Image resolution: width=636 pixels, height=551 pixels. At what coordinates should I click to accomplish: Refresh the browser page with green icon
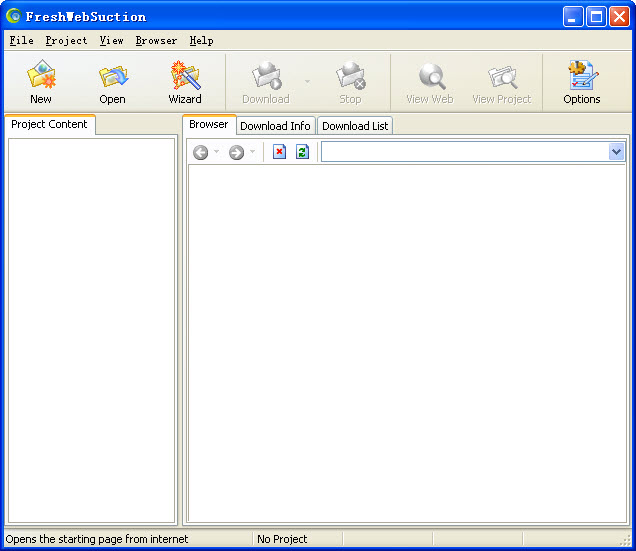tap(302, 152)
